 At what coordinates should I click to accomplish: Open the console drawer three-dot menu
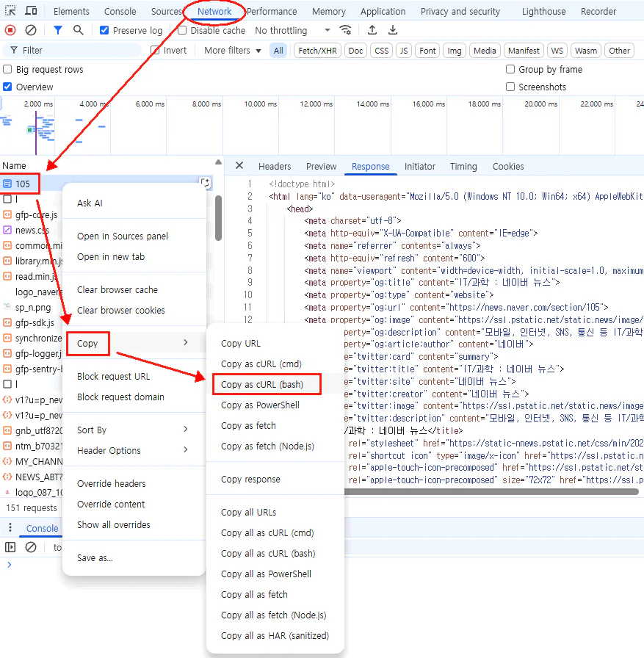[x=10, y=528]
